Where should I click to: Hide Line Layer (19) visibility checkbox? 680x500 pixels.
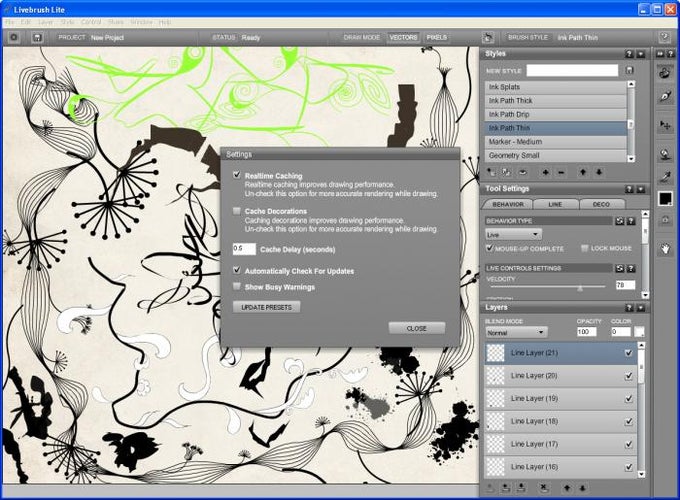pyautogui.click(x=628, y=399)
